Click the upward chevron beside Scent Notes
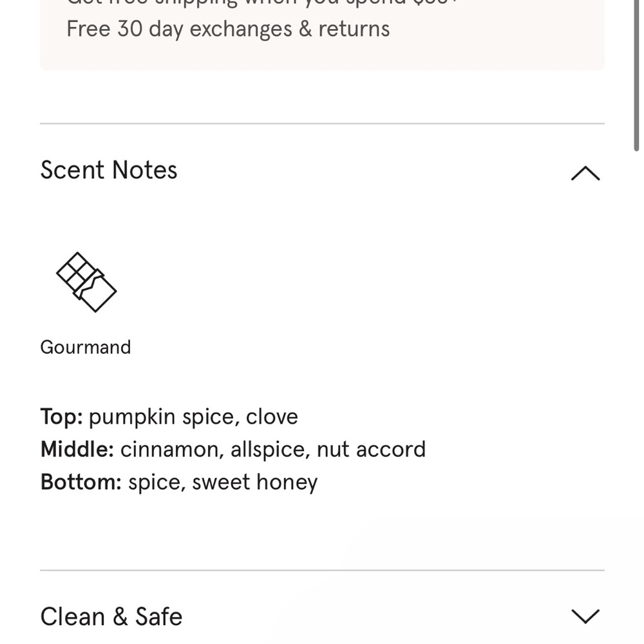644x644 pixels. [585, 172]
